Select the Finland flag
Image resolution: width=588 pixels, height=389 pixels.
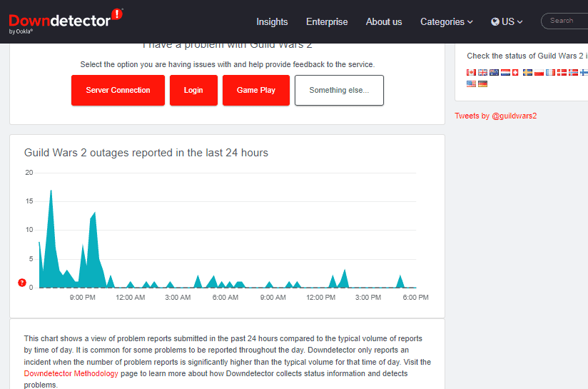pos(584,72)
